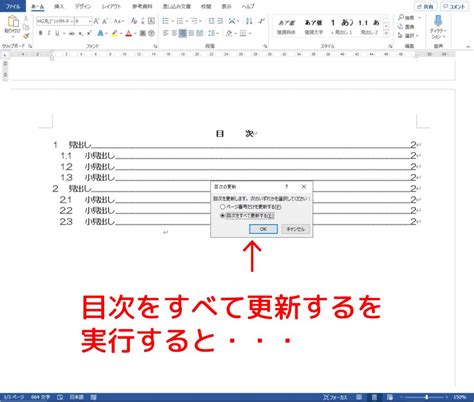Click the コメント button
474x402 pixels.
454,6
